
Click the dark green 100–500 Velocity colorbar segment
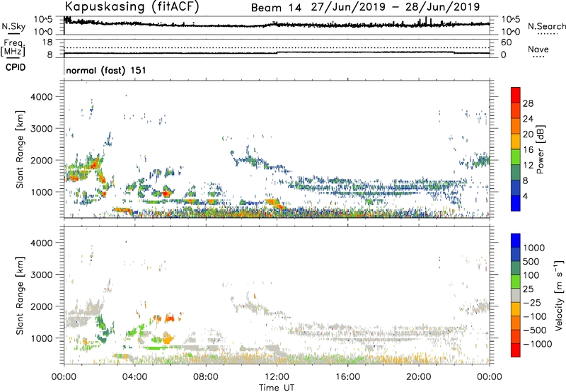tap(516, 268)
